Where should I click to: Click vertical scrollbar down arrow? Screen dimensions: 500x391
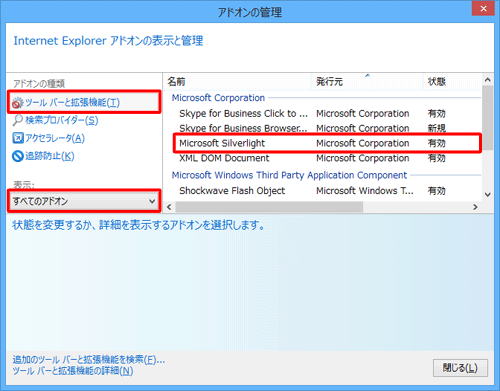coord(488,195)
